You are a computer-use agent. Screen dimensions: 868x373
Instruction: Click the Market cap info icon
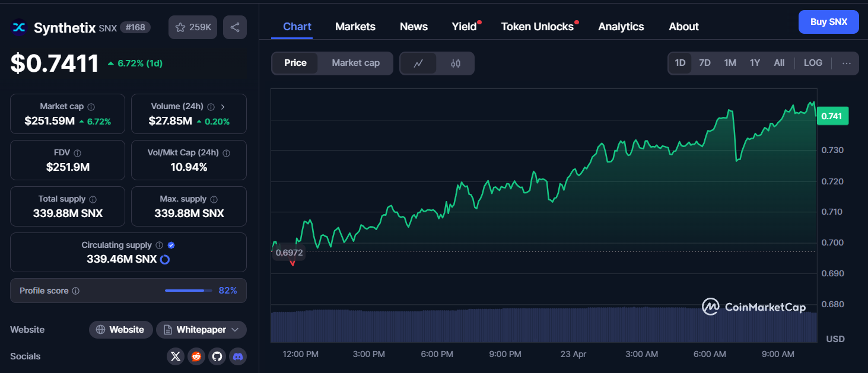[91, 107]
